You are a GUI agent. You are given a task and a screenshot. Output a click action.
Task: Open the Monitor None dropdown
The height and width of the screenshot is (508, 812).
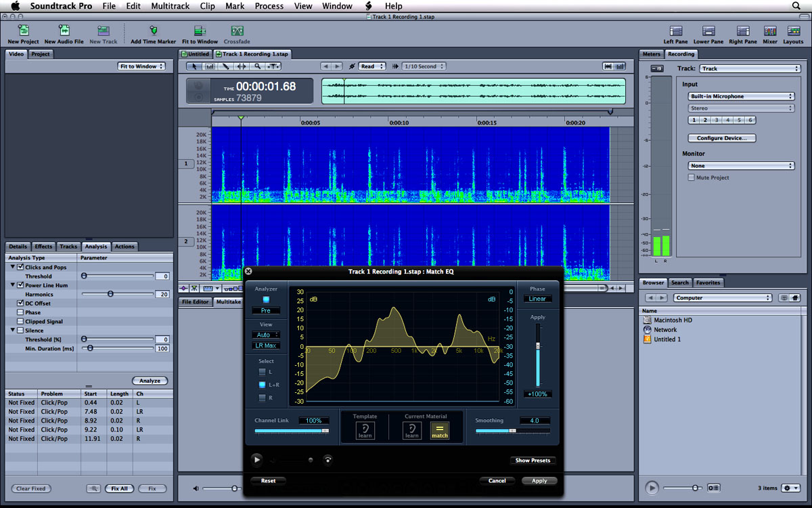pos(741,165)
